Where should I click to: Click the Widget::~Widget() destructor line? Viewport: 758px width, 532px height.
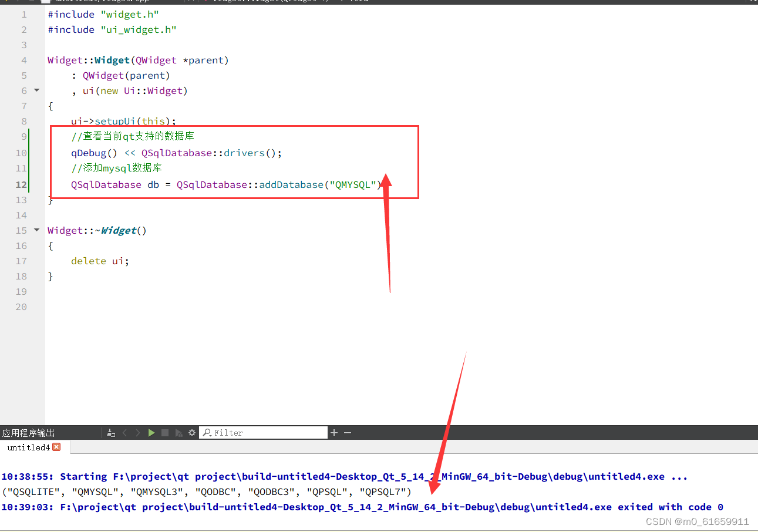[97, 230]
